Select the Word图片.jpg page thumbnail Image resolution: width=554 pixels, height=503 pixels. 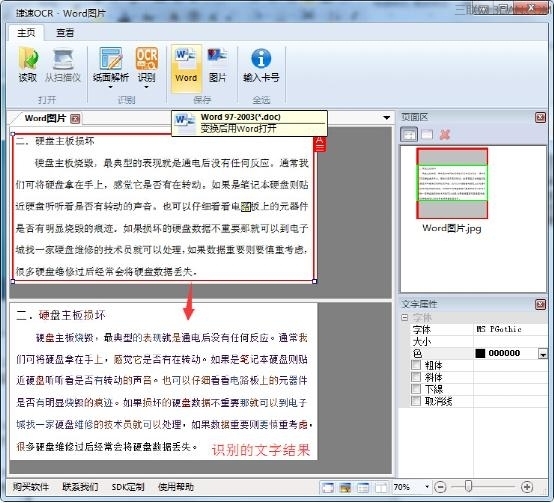pyautogui.click(x=452, y=183)
